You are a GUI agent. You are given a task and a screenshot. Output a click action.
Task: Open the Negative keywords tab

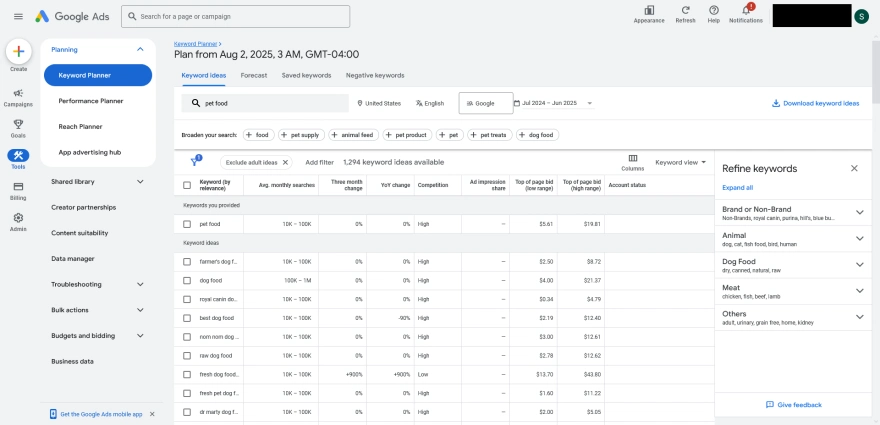[x=375, y=75]
